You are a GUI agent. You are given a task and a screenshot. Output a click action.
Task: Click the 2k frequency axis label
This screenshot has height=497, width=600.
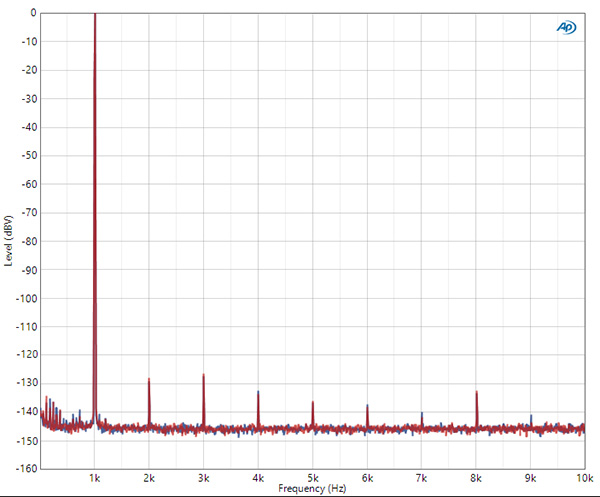click(x=149, y=478)
